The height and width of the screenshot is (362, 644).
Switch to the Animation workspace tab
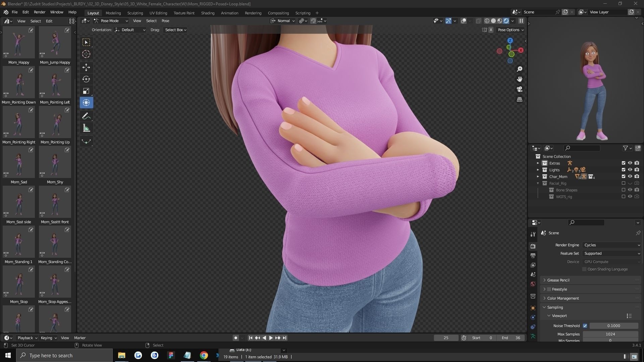(x=229, y=13)
